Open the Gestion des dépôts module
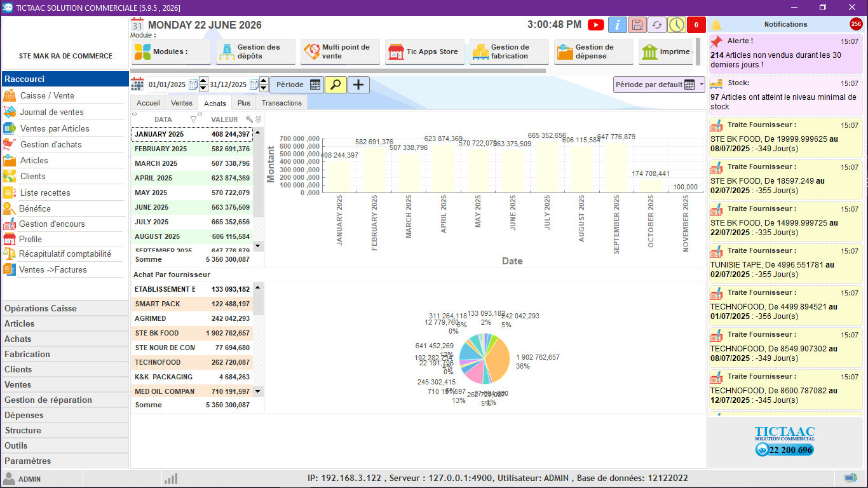 [255, 51]
